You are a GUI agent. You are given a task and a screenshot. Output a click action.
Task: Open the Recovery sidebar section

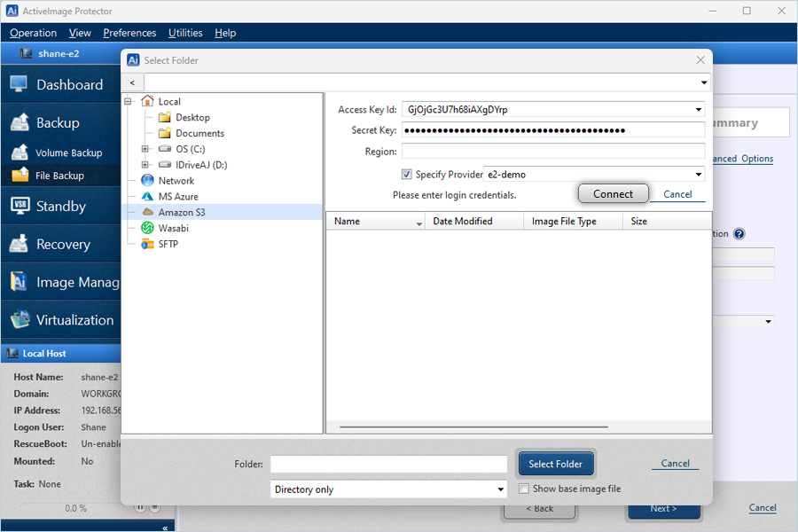point(61,245)
